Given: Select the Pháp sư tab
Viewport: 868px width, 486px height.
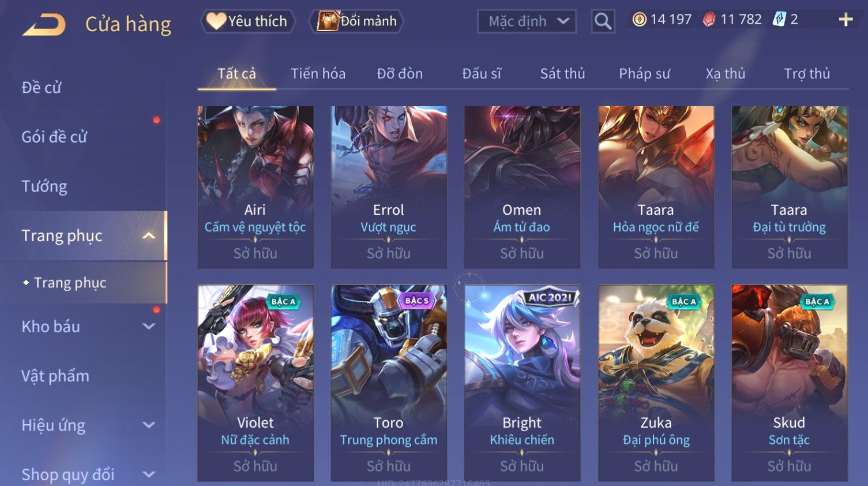Looking at the screenshot, I should (x=644, y=74).
